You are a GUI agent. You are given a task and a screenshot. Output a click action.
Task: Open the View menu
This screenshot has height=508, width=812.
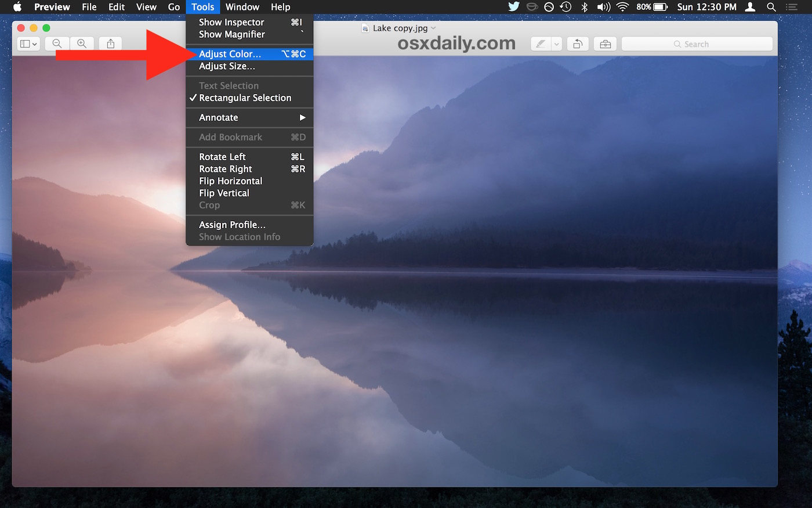pyautogui.click(x=146, y=7)
